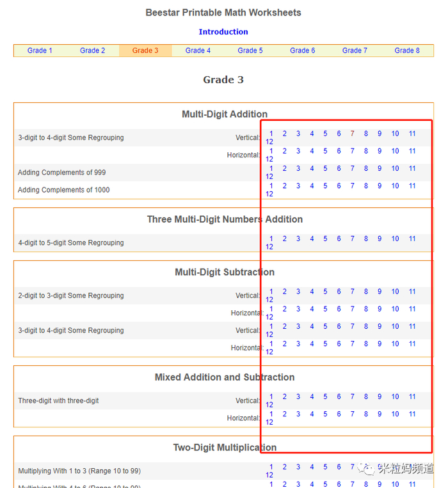Image resolution: width=448 pixels, height=488 pixels.
Task: Open worksheet 2 of Mixed Addition and Subtraction Vertical
Action: 285,397
